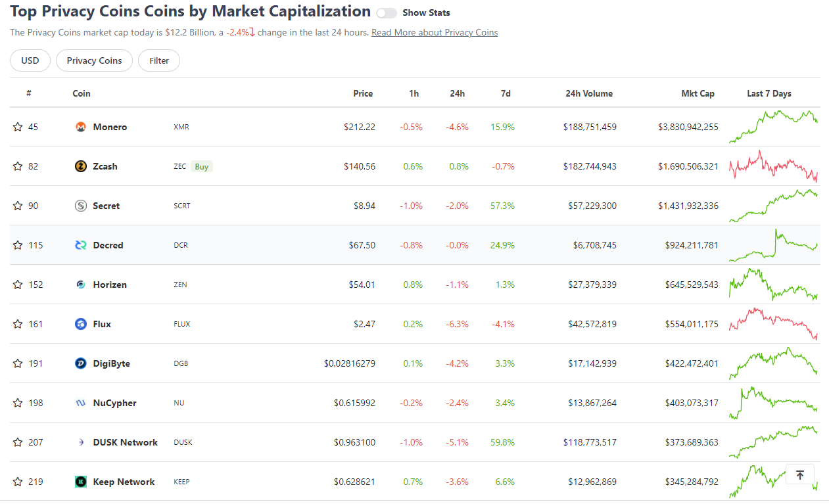Favorite Monero with its star icon
This screenshot has height=504, width=829.
[x=18, y=126]
